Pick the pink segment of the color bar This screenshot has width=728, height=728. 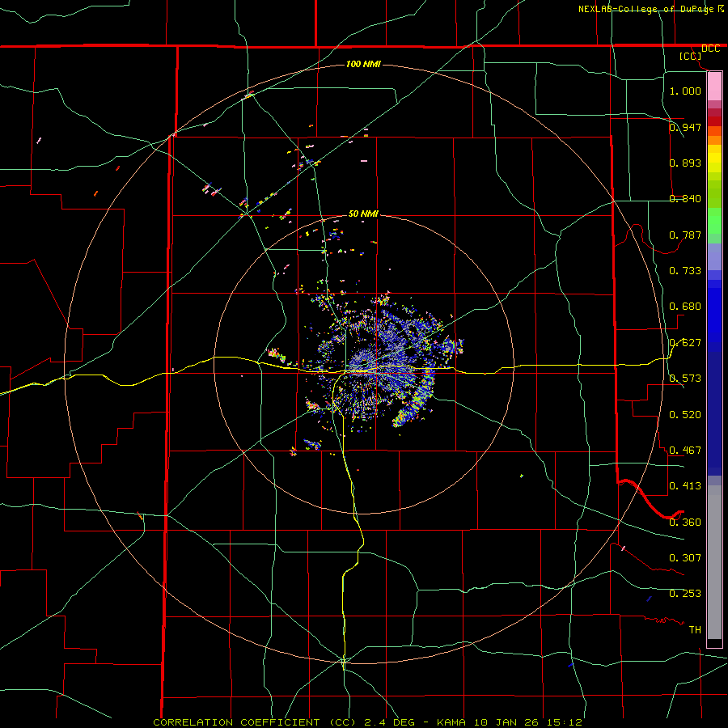714,86
